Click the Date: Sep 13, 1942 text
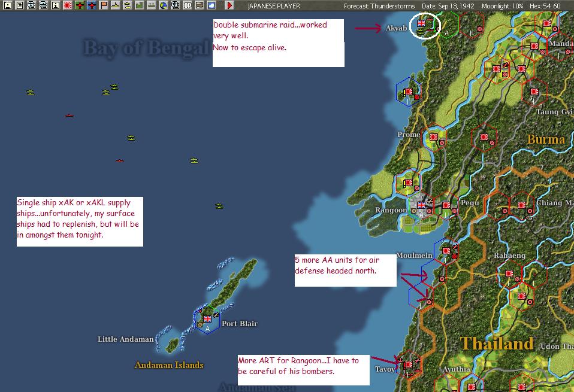Viewport: 574px width, 392px height. [x=448, y=6]
